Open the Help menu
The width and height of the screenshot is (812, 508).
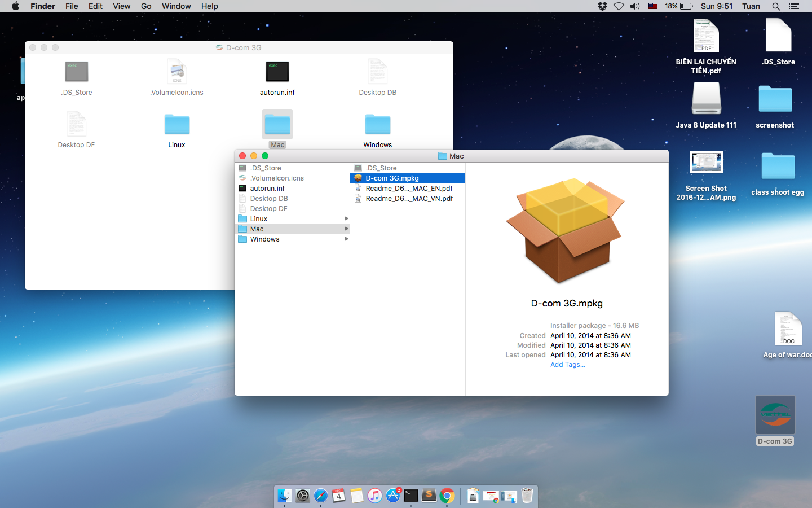tap(210, 6)
